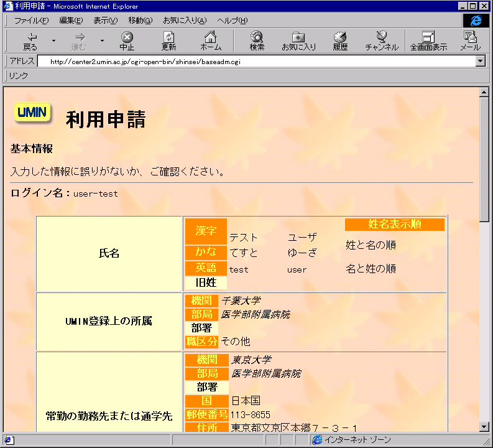Click the UMIN logo on the page

[32, 113]
